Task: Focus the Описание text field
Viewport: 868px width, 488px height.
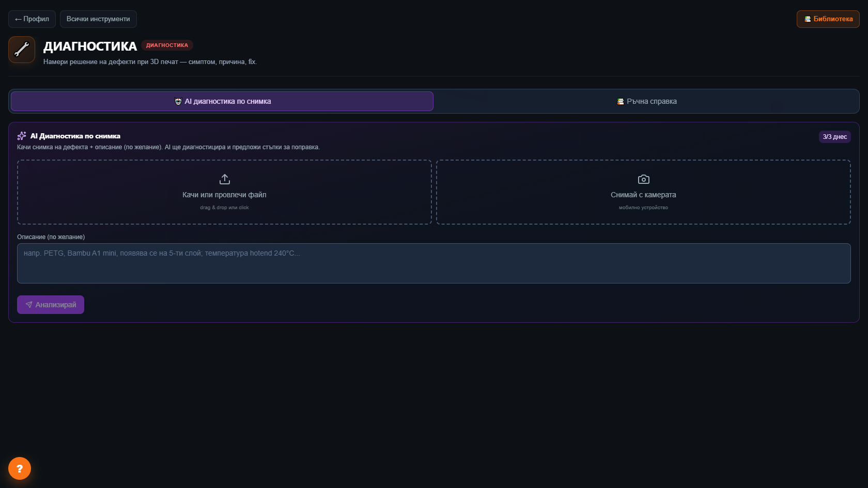Action: (x=434, y=263)
